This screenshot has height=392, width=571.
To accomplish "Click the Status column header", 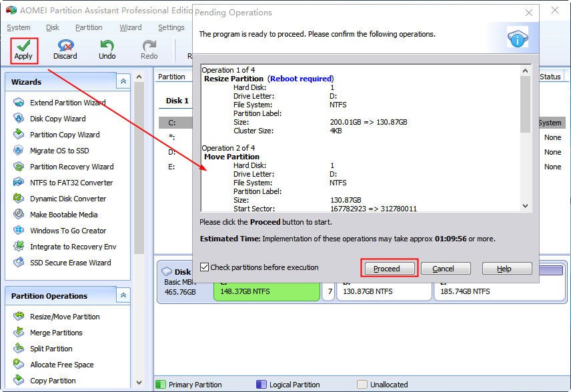I will (550, 77).
